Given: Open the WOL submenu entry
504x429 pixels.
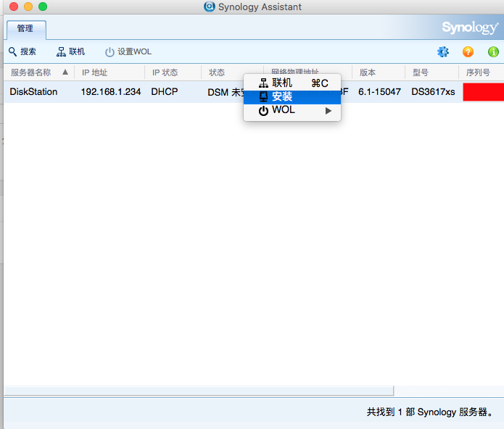Looking at the screenshot, I should tap(292, 110).
